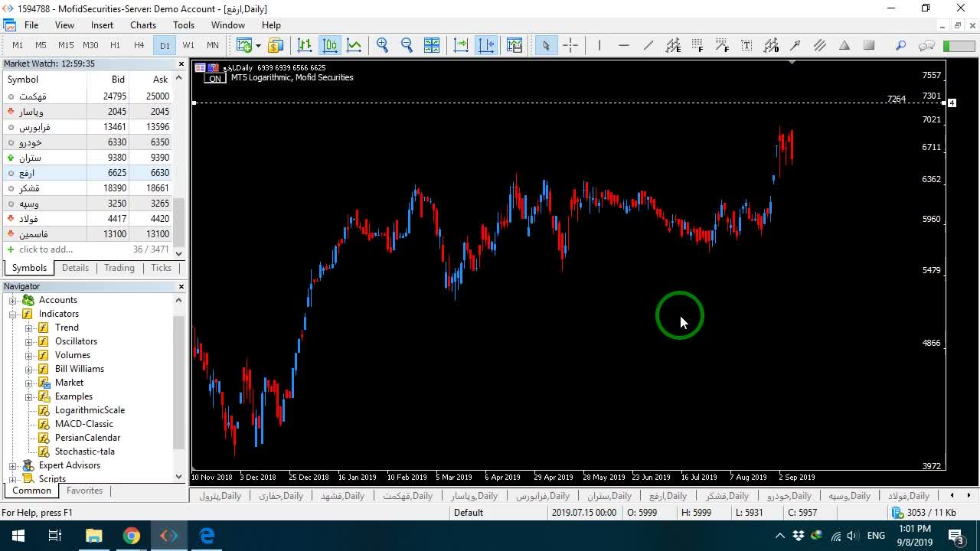
Task: Switch timeframe to W1
Action: [188, 45]
